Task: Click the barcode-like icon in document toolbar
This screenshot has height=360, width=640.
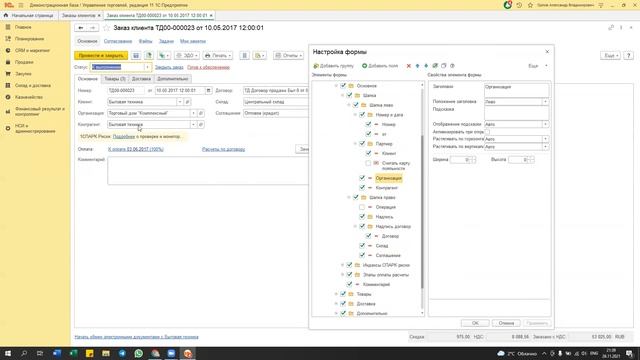Action: pyautogui.click(x=244, y=55)
